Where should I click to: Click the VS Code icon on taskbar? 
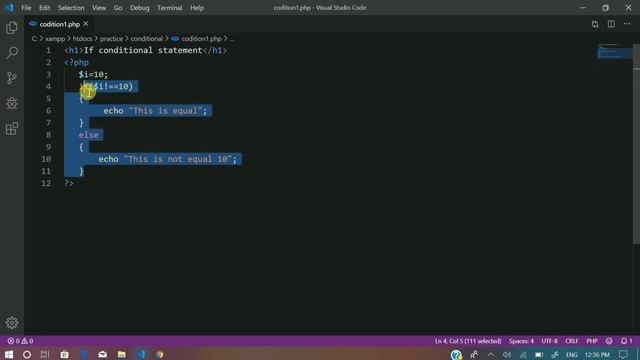pos(141,354)
